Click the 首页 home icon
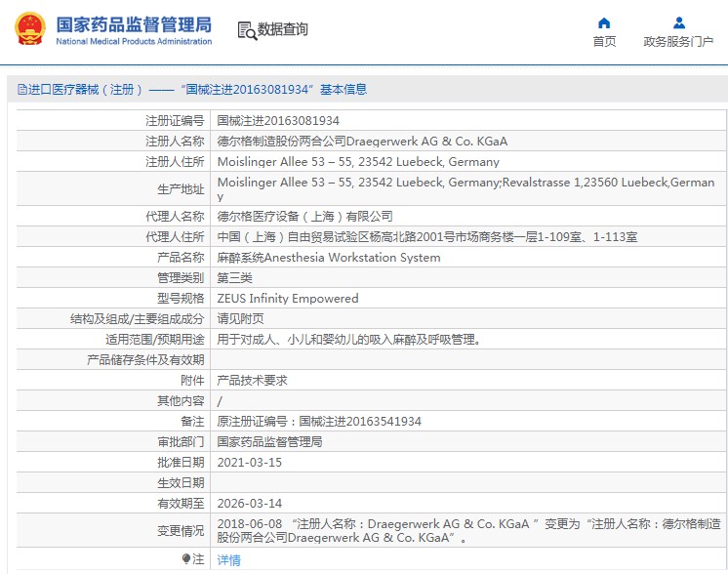Image resolution: width=728 pixels, height=574 pixels. pos(604,22)
